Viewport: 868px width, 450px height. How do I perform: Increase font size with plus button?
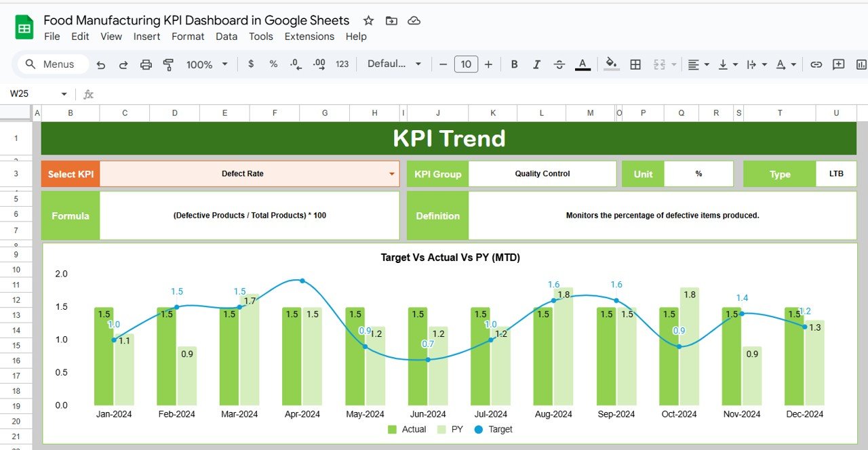click(488, 64)
